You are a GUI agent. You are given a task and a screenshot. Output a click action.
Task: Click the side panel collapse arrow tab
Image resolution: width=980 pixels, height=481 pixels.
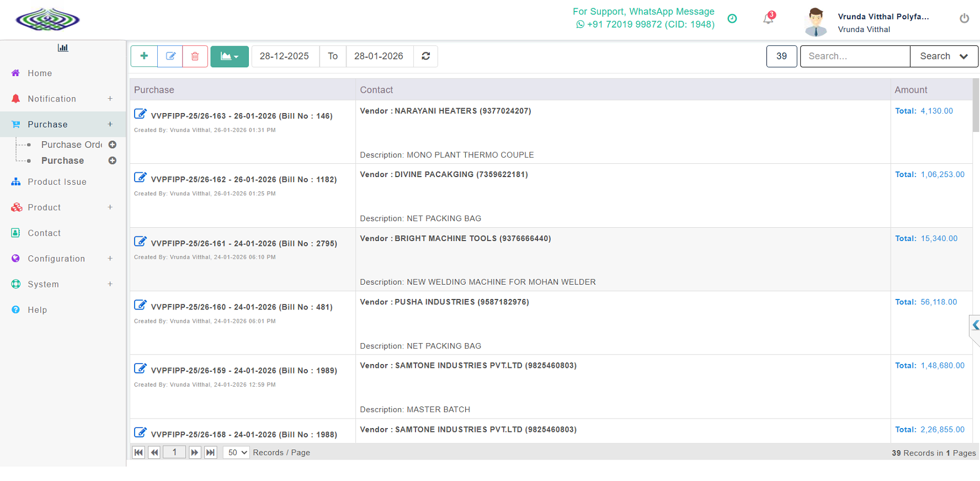coord(974,326)
